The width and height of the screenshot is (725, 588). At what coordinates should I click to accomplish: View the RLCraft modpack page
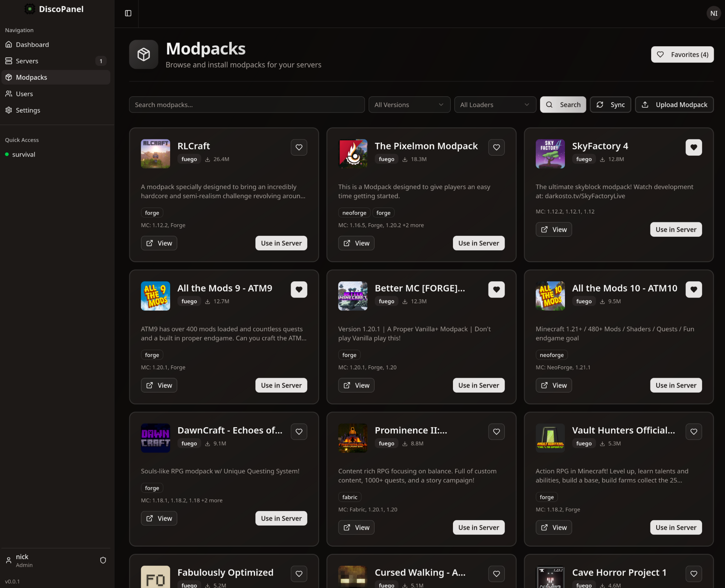[159, 243]
